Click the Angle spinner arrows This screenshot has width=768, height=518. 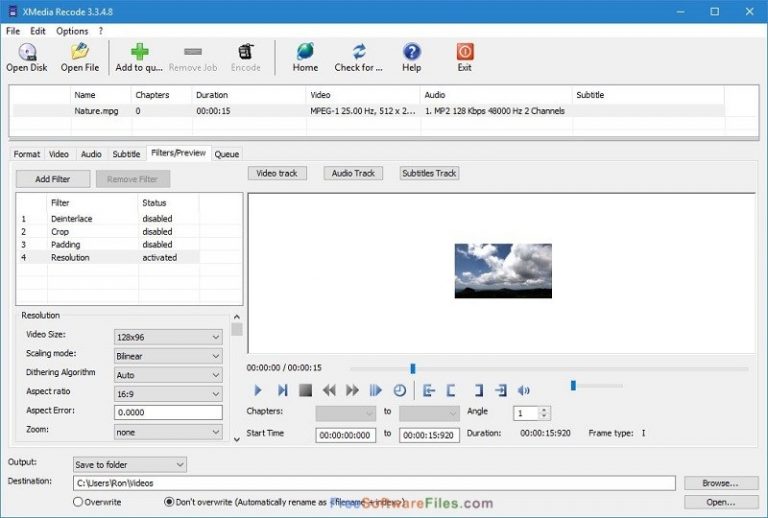(x=543, y=413)
